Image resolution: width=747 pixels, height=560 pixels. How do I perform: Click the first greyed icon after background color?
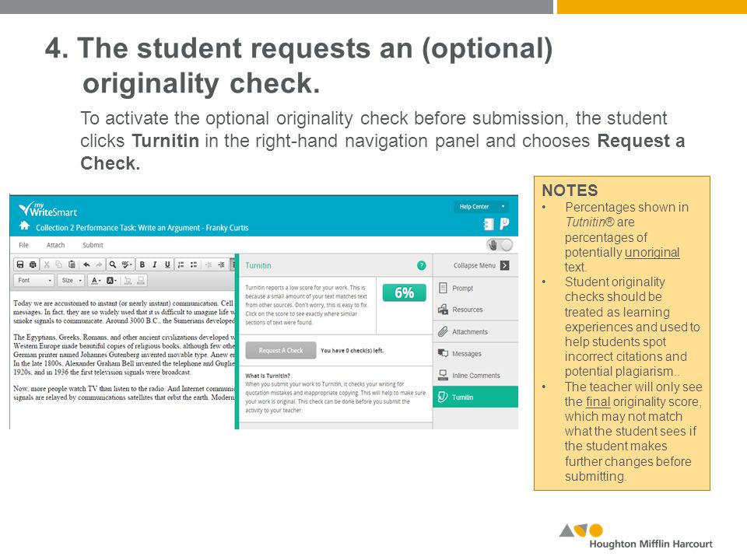pyautogui.click(x=128, y=281)
